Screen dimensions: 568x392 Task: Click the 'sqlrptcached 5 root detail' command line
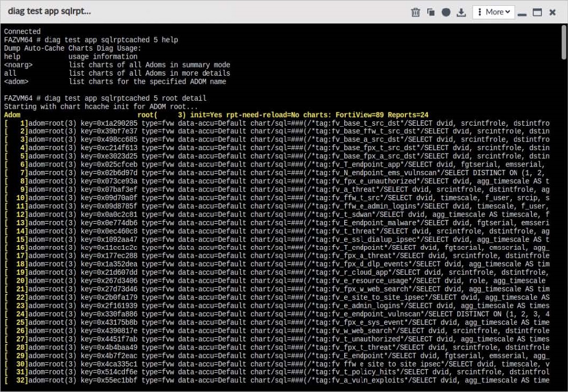(105, 98)
